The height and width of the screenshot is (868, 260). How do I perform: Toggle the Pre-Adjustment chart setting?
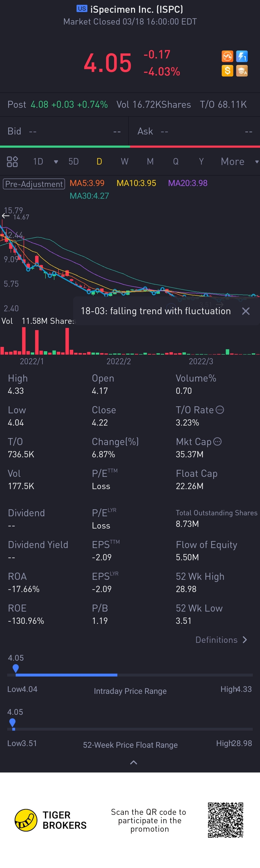coord(34,184)
